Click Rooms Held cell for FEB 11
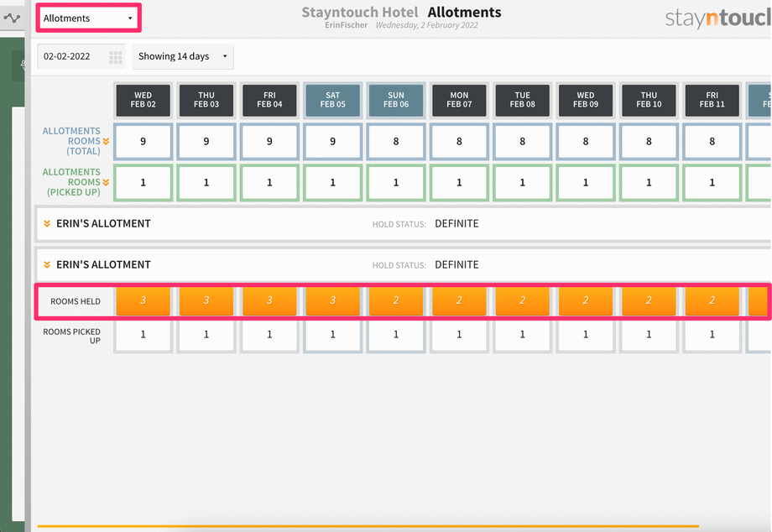The width and height of the screenshot is (772, 532). (712, 300)
